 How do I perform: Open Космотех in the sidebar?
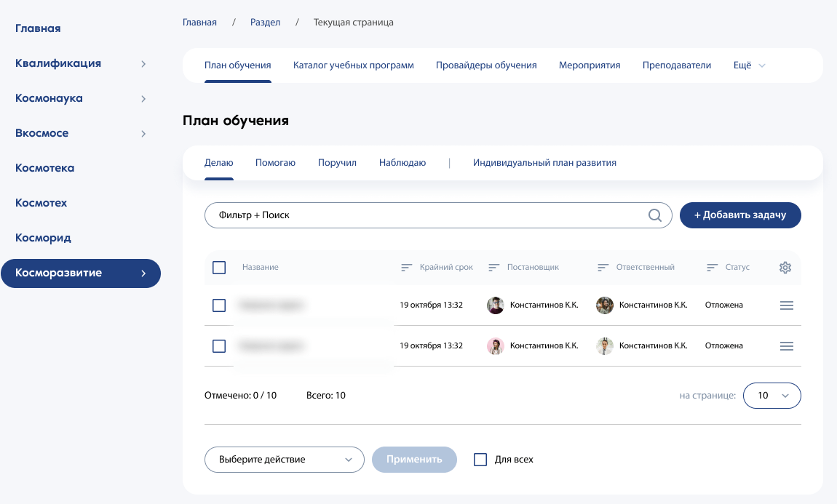coord(41,203)
